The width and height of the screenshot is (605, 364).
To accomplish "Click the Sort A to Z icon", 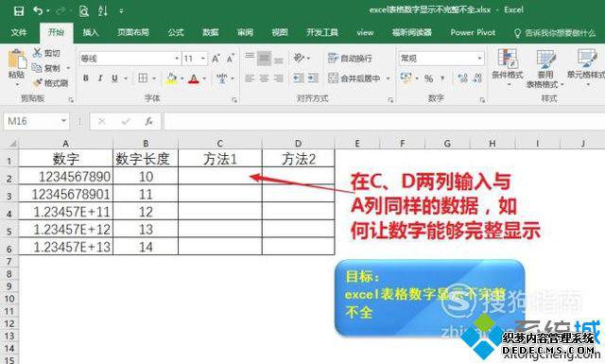I will 103,10.
